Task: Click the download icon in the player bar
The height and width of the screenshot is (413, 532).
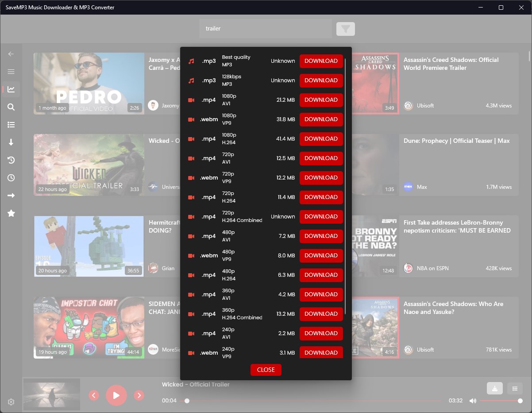Action: tap(494, 388)
